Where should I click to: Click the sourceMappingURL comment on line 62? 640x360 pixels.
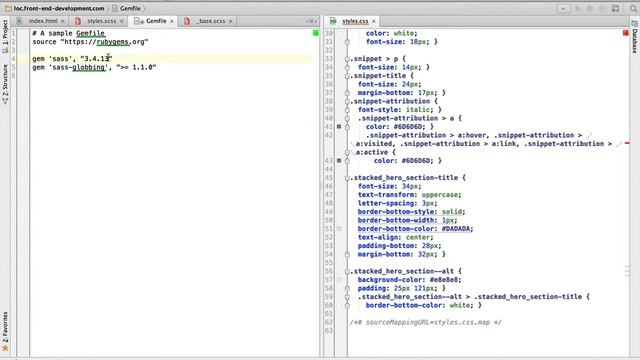click(426, 322)
